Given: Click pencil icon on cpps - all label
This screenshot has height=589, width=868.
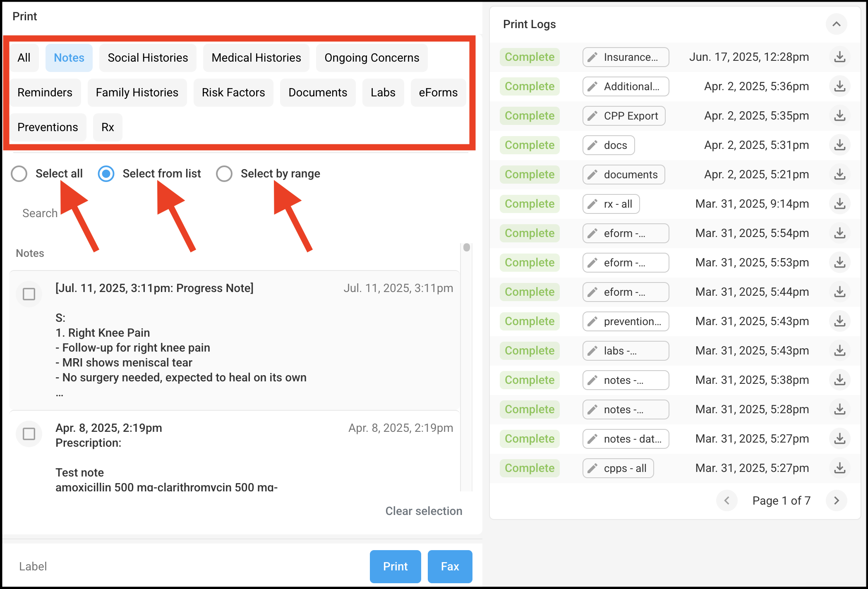Looking at the screenshot, I should tap(592, 468).
